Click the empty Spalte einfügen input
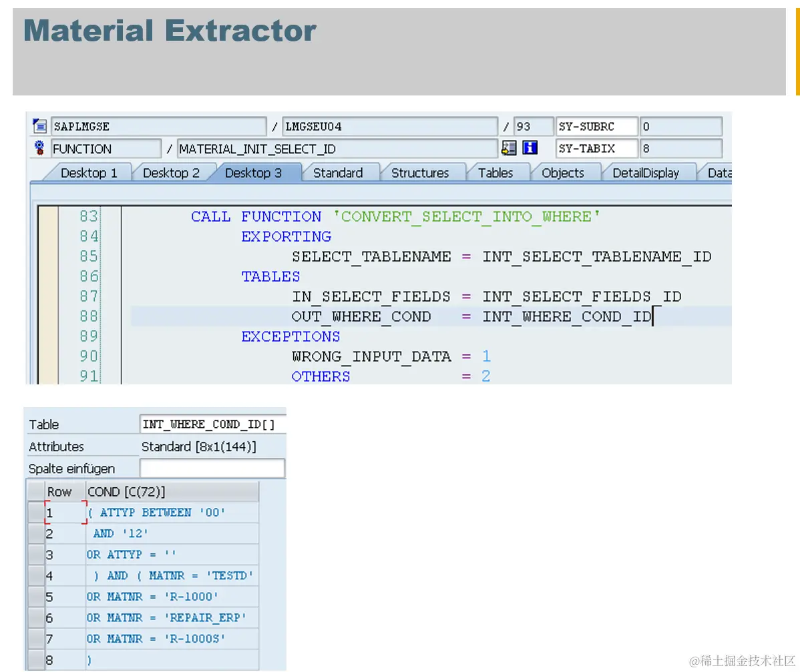800x672 pixels. (212, 468)
